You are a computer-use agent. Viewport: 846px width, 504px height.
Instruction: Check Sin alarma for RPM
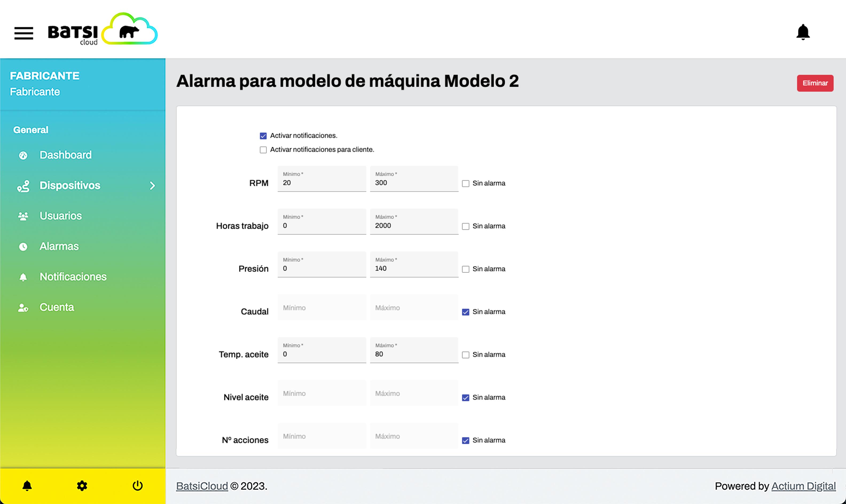[465, 183]
